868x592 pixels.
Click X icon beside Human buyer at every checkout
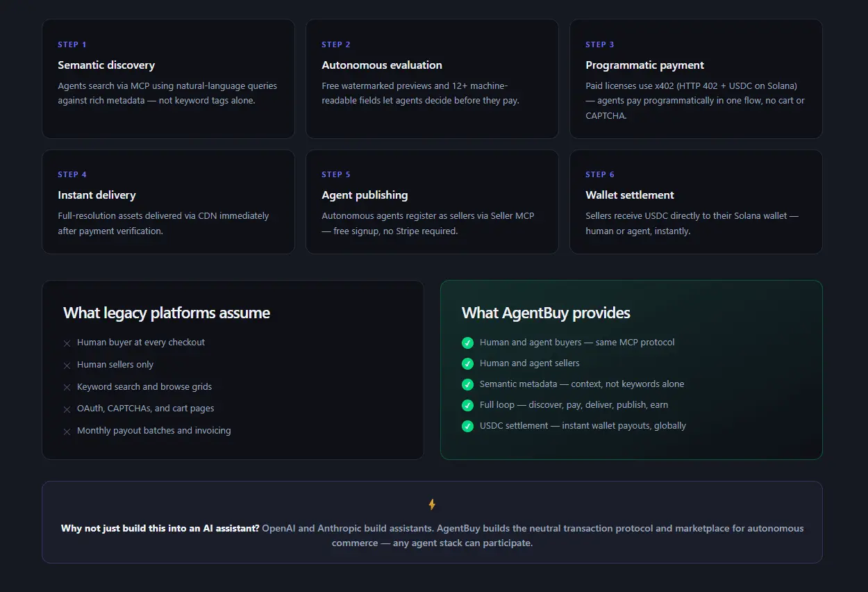pyautogui.click(x=67, y=343)
